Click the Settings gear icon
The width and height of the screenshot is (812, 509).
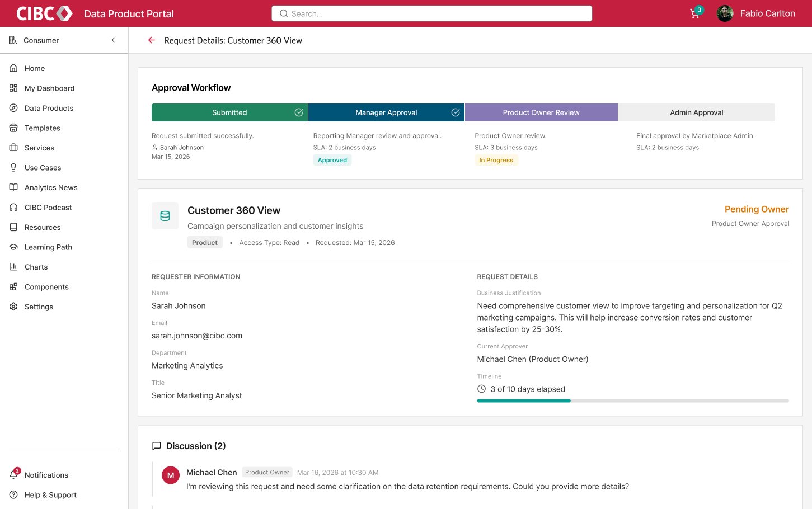tap(13, 307)
